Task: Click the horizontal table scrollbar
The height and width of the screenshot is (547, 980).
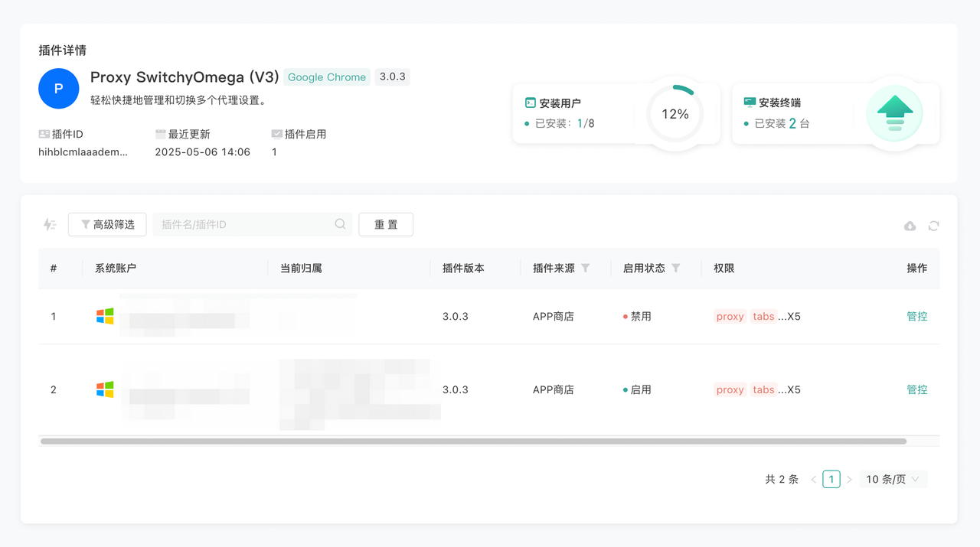Action: pos(473,441)
